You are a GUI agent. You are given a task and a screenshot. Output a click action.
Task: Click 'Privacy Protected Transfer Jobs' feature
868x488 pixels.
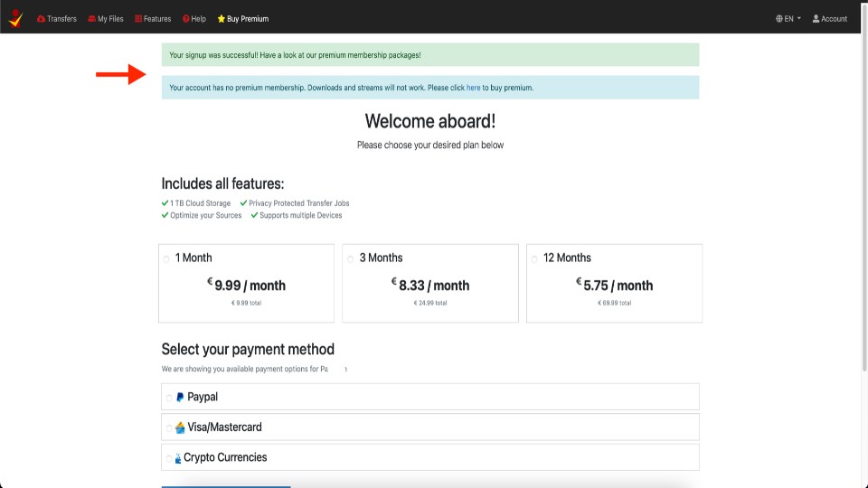click(299, 203)
